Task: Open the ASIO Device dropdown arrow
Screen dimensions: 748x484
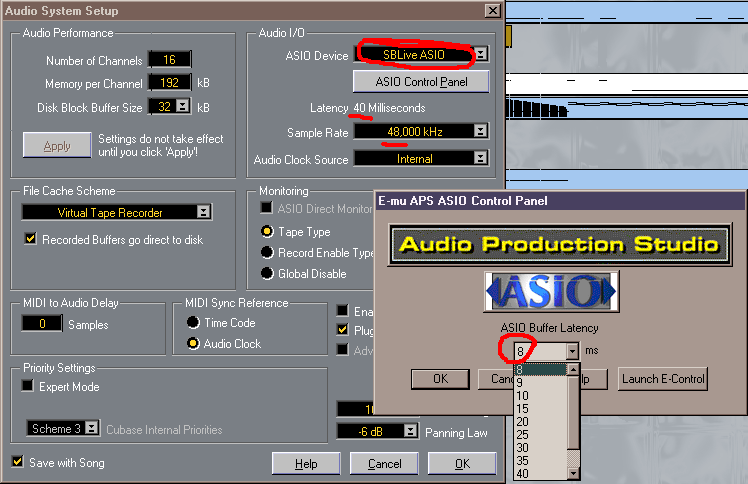Action: 481,54
